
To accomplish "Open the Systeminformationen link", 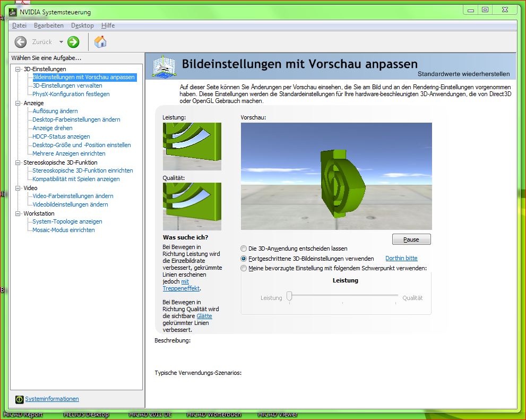I will (52, 399).
